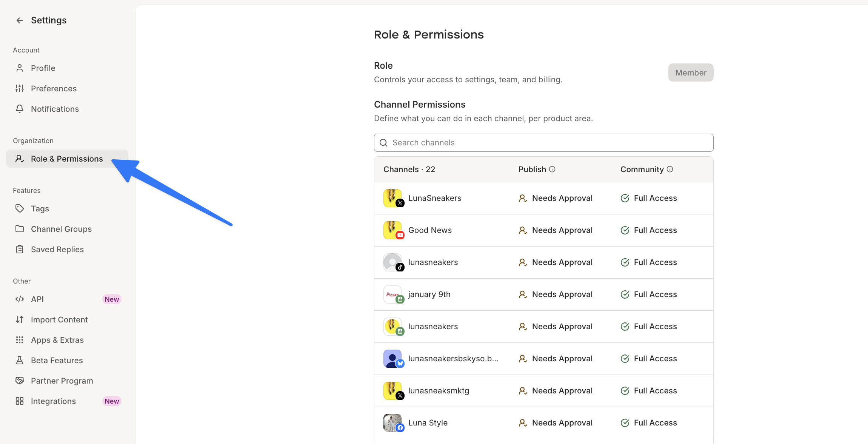Click the january 9th channel avatar
This screenshot has width=868, height=444.
click(393, 294)
